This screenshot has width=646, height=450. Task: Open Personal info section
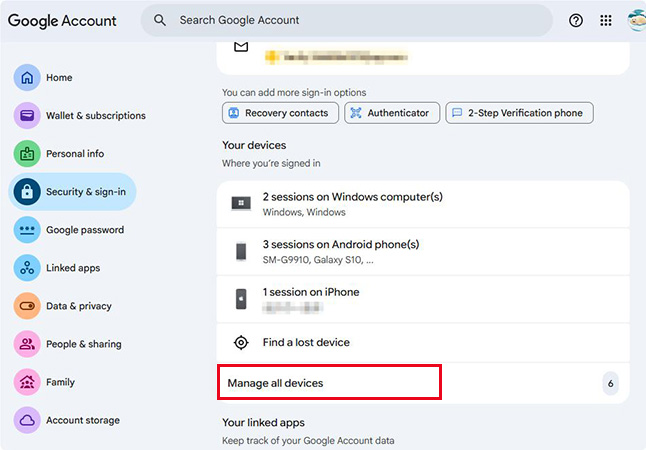(75, 154)
